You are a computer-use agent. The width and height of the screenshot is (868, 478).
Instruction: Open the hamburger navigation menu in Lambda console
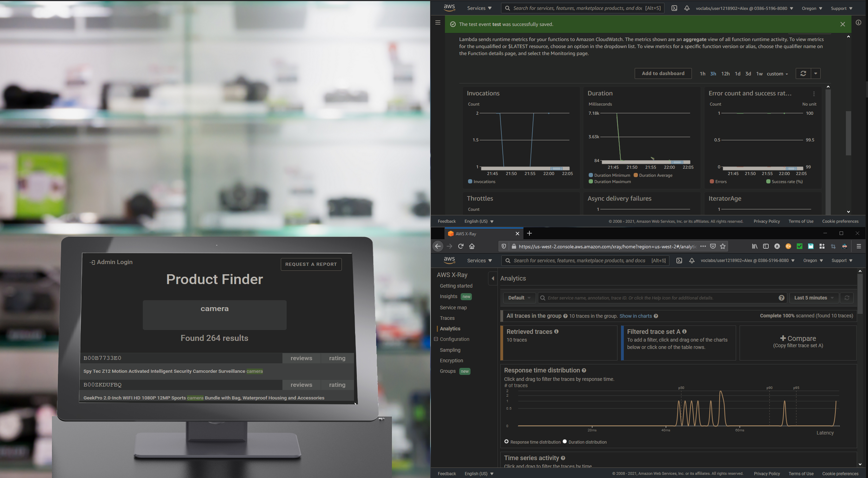(438, 22)
